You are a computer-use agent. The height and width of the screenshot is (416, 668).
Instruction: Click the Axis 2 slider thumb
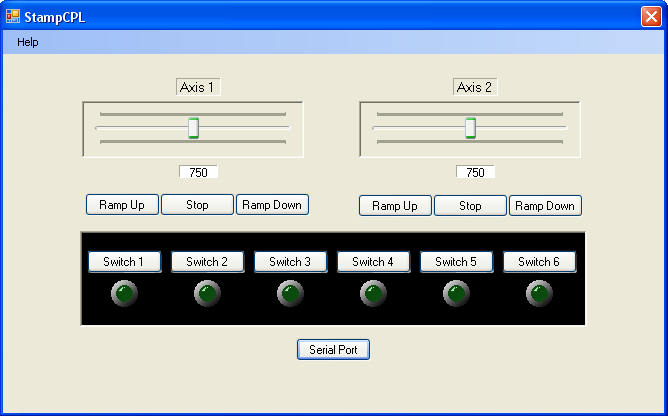coord(470,128)
